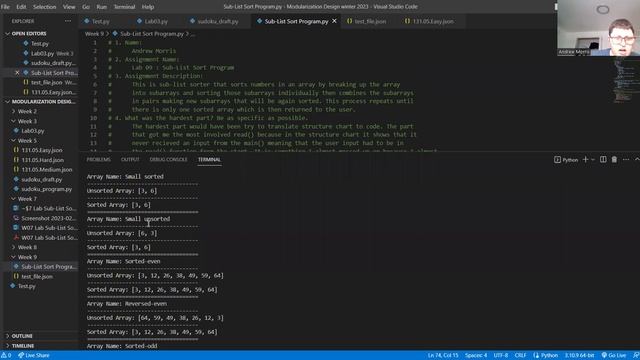Change indentation via Spaces: 4
This screenshot has height=360, width=640.
476,356
